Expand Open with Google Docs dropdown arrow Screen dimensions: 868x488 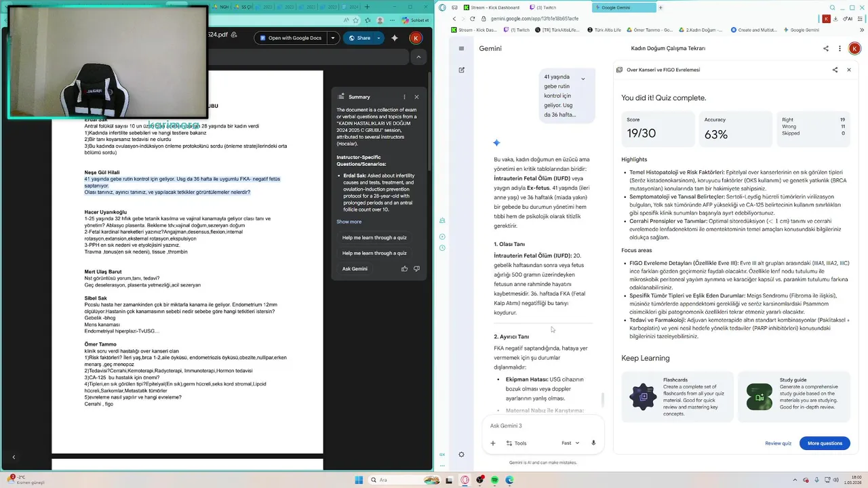[333, 38]
